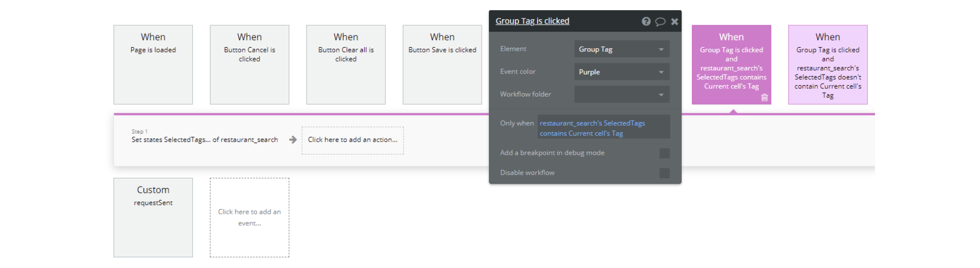This screenshot has height=268, width=980.
Task: Click here to add an action
Action: 352,140
